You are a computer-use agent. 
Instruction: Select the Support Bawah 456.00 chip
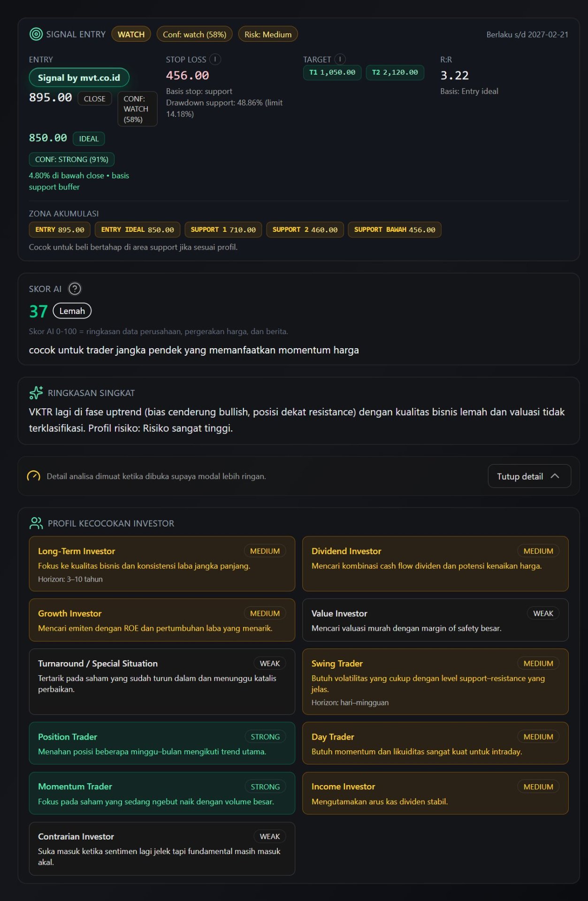coord(395,229)
